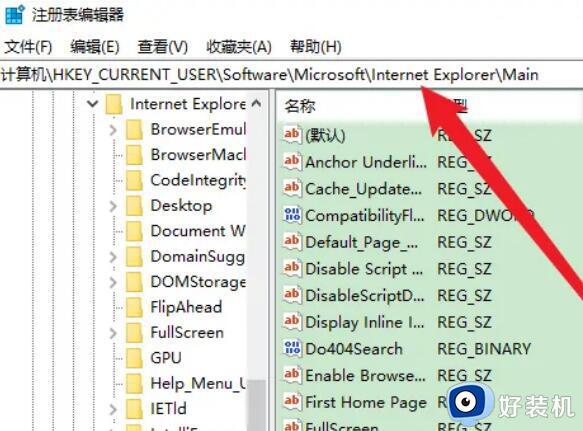The height and width of the screenshot is (431, 583).
Task: Open the 查看(V) menu
Action: [x=162, y=47]
